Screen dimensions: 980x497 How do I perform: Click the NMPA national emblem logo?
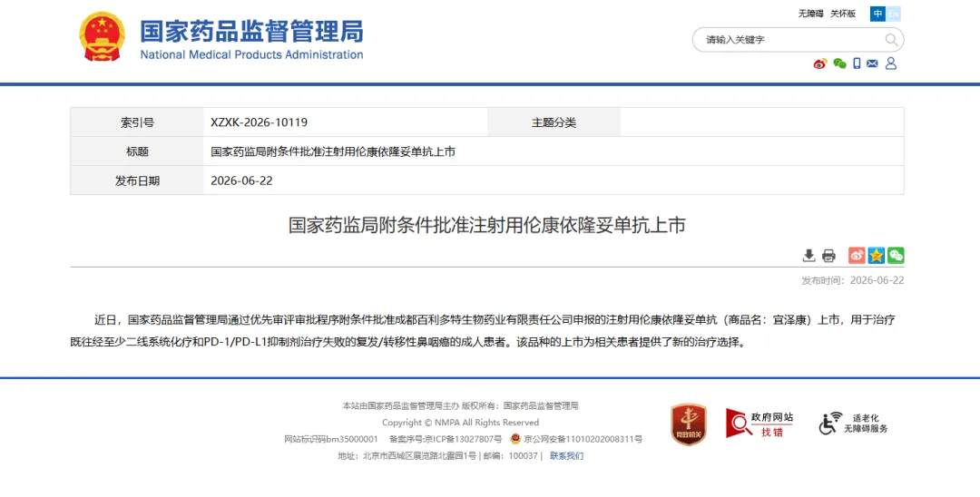click(x=102, y=36)
